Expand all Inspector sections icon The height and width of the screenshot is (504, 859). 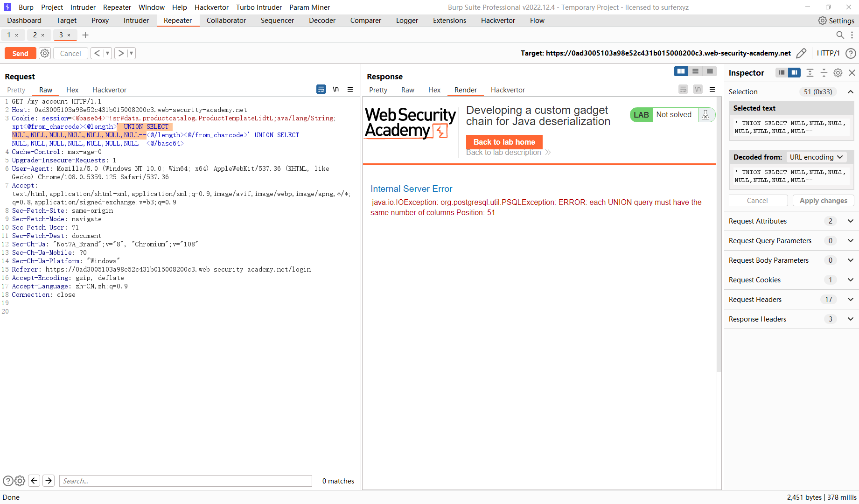coord(810,73)
